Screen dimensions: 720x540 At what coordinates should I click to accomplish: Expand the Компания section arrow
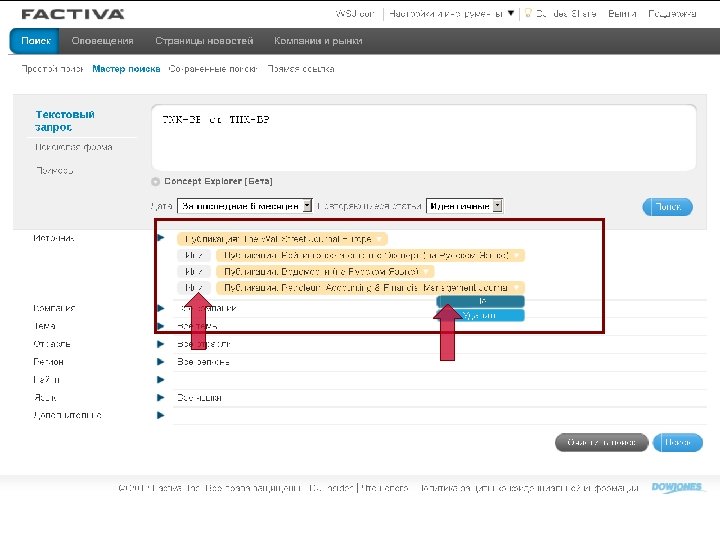tap(161, 308)
